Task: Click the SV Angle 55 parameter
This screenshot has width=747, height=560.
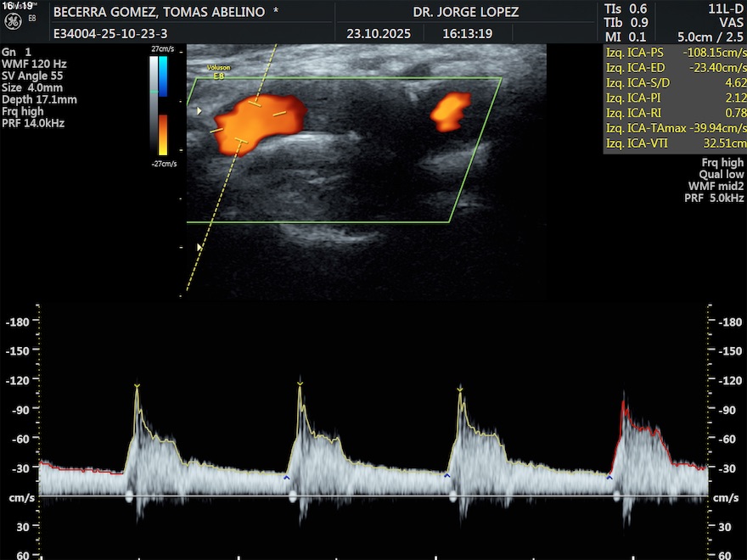Action: coord(32,76)
